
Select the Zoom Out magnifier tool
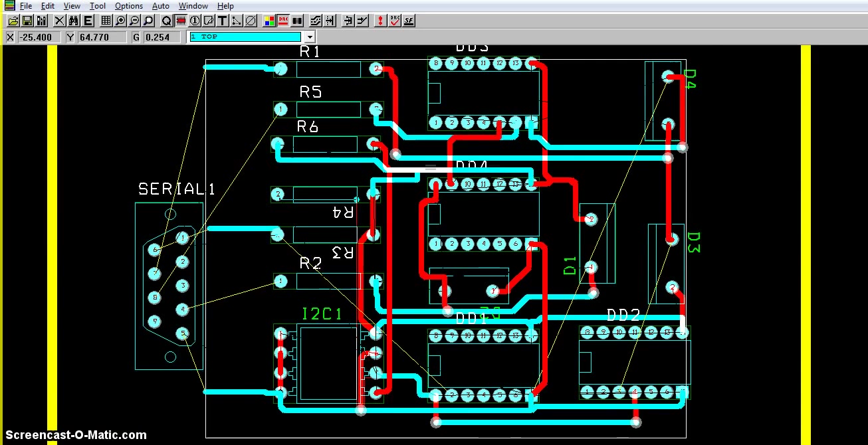point(134,21)
